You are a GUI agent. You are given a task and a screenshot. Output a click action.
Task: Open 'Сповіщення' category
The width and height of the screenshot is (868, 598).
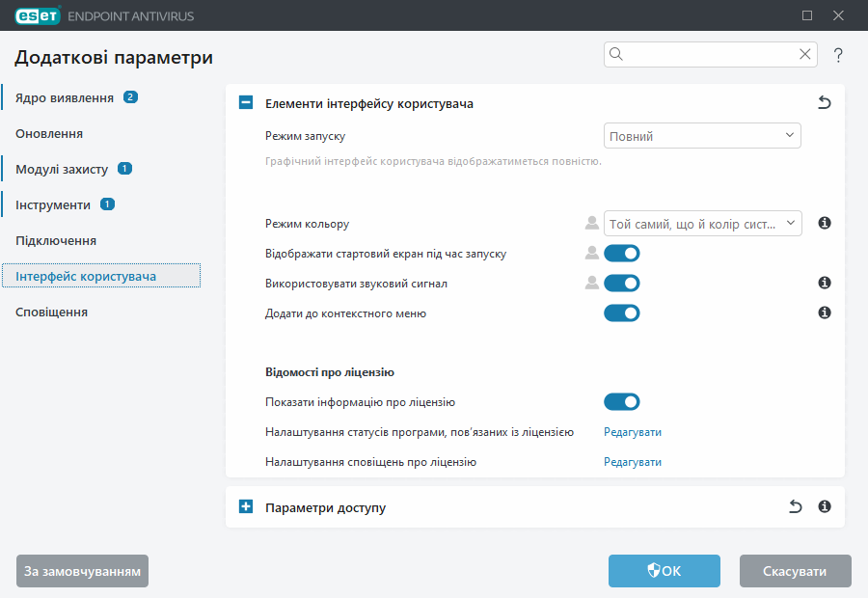click(51, 313)
